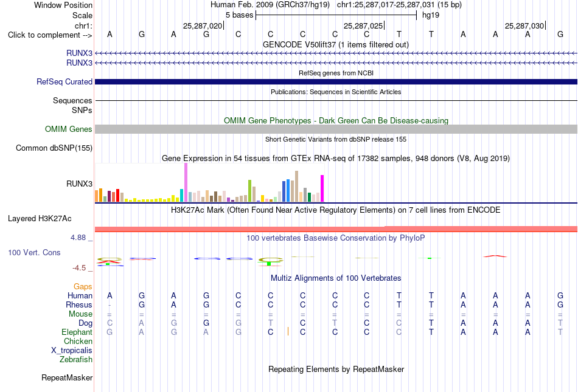Click the Human species label
Viewport: 578px width, 392px height.
click(x=80, y=296)
